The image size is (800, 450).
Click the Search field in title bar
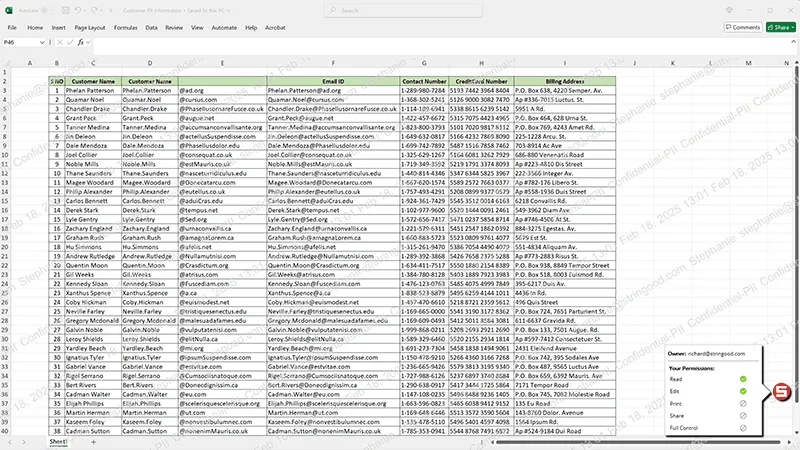tap(403, 10)
